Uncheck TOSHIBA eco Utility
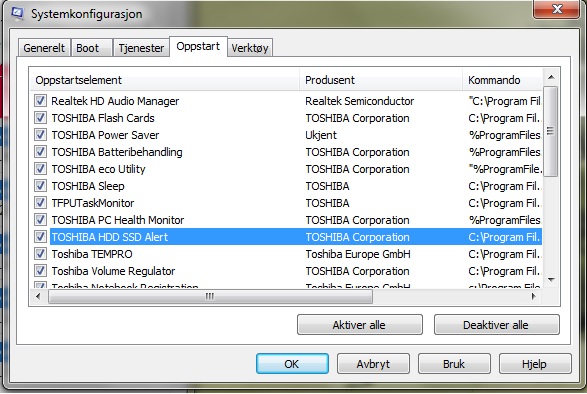Screen dimensions: 587x394 tap(40, 169)
